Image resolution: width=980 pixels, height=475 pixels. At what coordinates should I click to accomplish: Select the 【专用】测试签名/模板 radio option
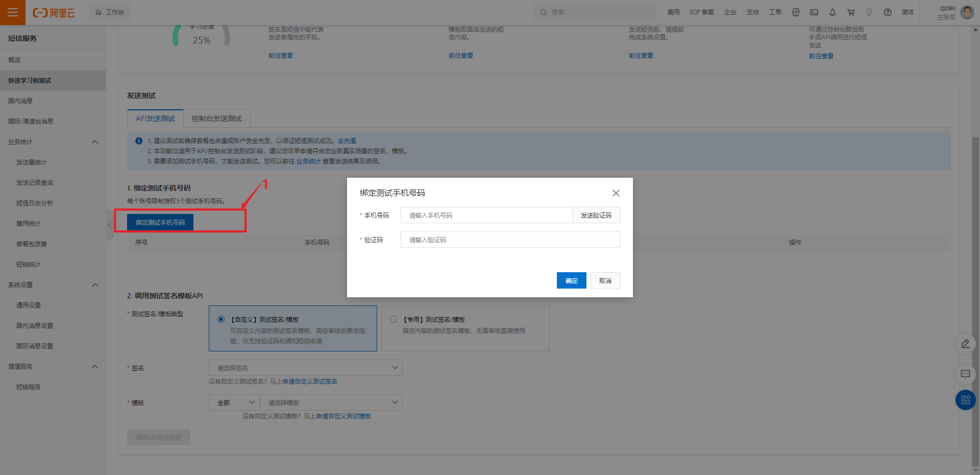coord(394,319)
